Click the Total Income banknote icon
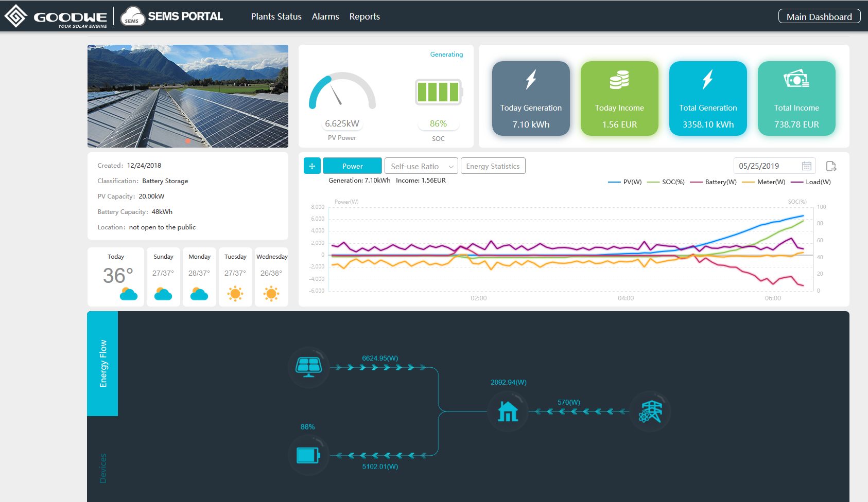This screenshot has width=868, height=502. [x=796, y=79]
